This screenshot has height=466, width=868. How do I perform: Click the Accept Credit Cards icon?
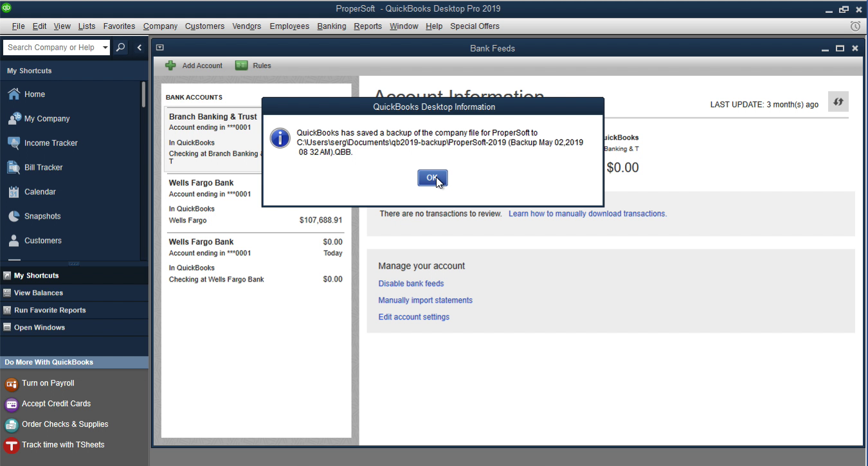[12, 404]
